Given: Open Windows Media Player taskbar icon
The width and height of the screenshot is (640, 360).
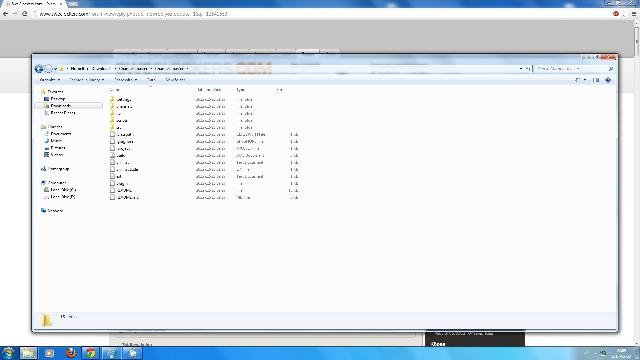Looking at the screenshot, I should coord(49,353).
